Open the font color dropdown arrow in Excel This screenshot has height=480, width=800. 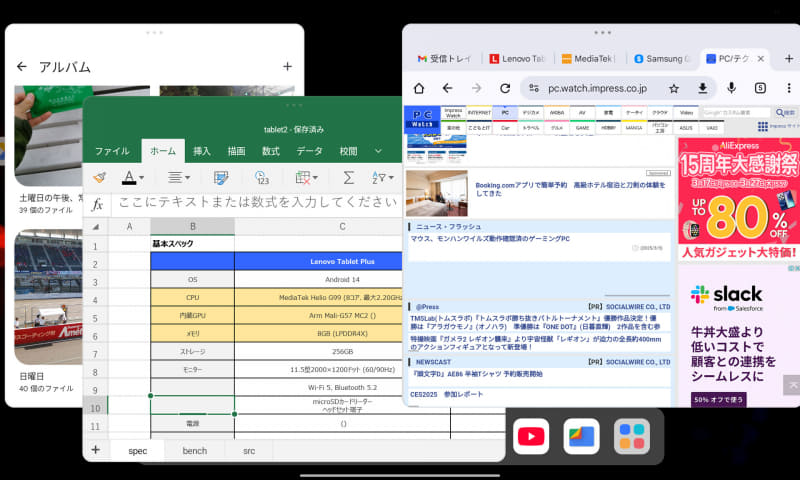142,178
